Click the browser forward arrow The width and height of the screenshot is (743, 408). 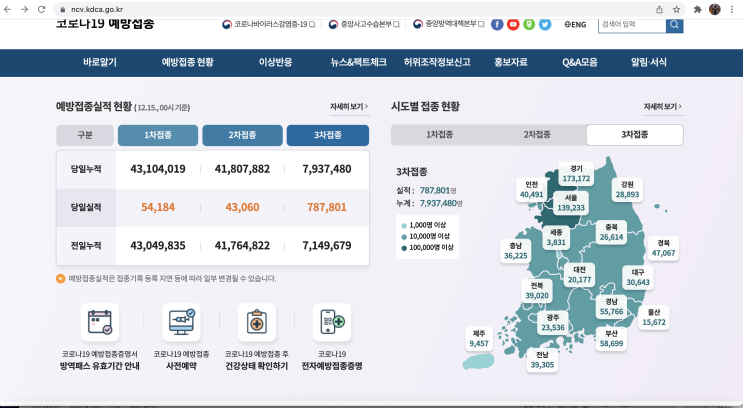[24, 9]
